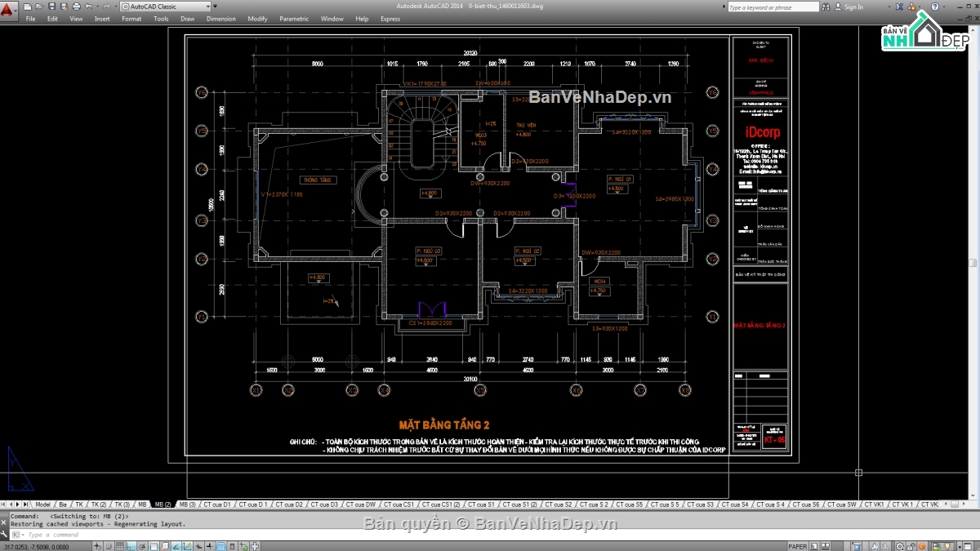
Task: Expand the AutoCAD Classic workspace dropdown
Action: [x=208, y=7]
